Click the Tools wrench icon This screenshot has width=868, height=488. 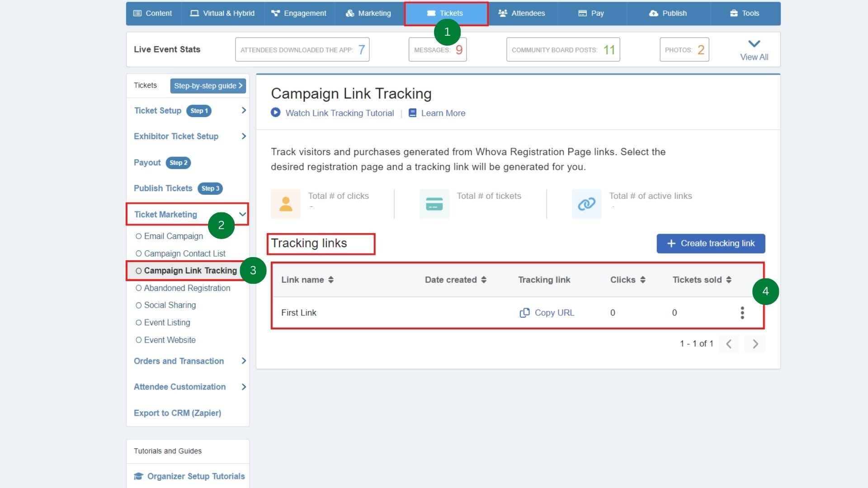732,13
